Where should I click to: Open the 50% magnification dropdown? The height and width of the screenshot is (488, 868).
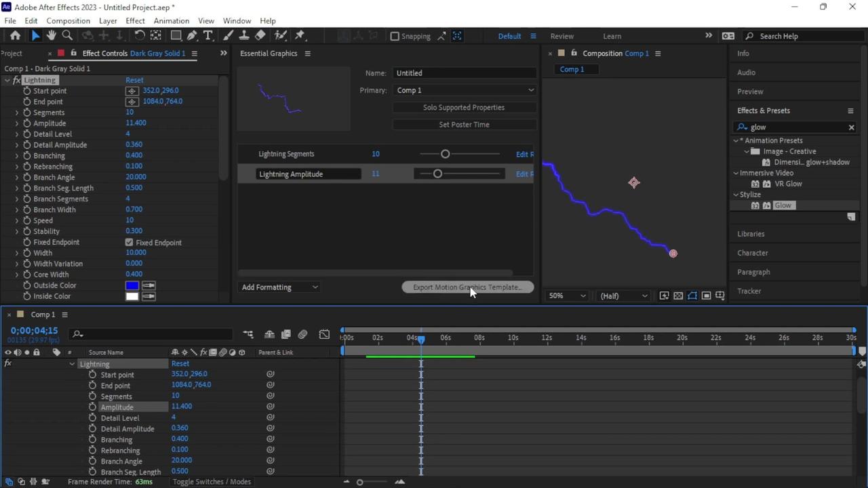point(566,296)
